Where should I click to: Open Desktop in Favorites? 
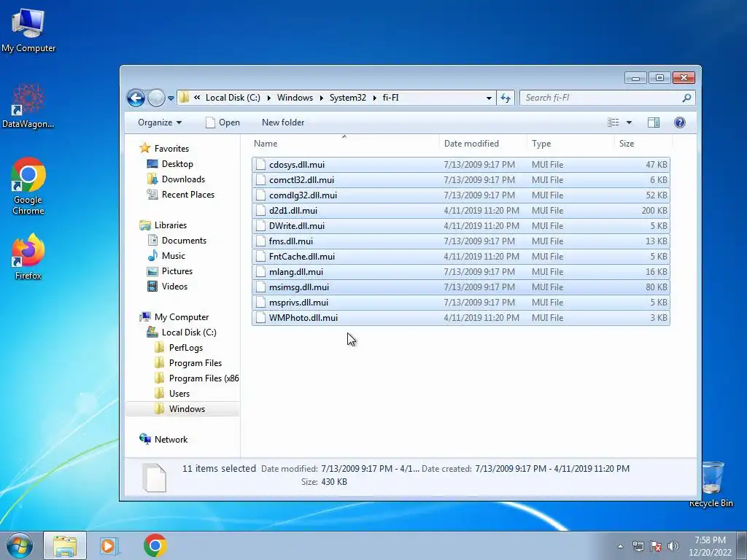170,164
